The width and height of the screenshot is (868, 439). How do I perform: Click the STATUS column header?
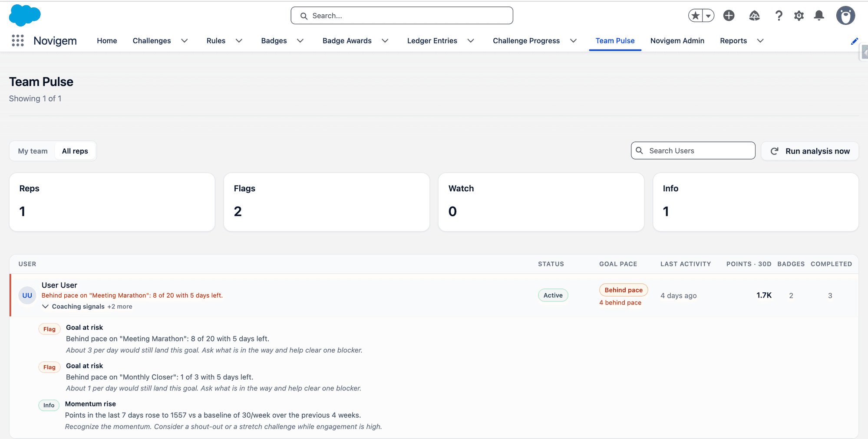click(551, 264)
